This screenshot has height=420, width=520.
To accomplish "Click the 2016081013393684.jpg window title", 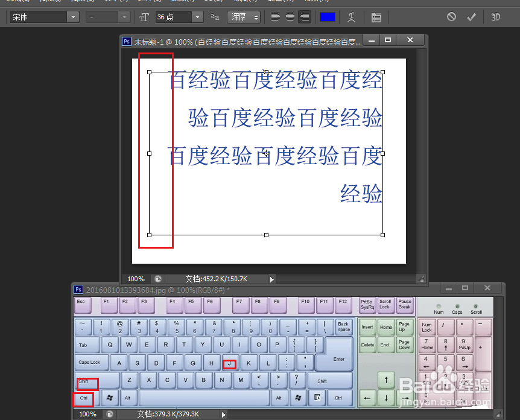I will [x=158, y=290].
